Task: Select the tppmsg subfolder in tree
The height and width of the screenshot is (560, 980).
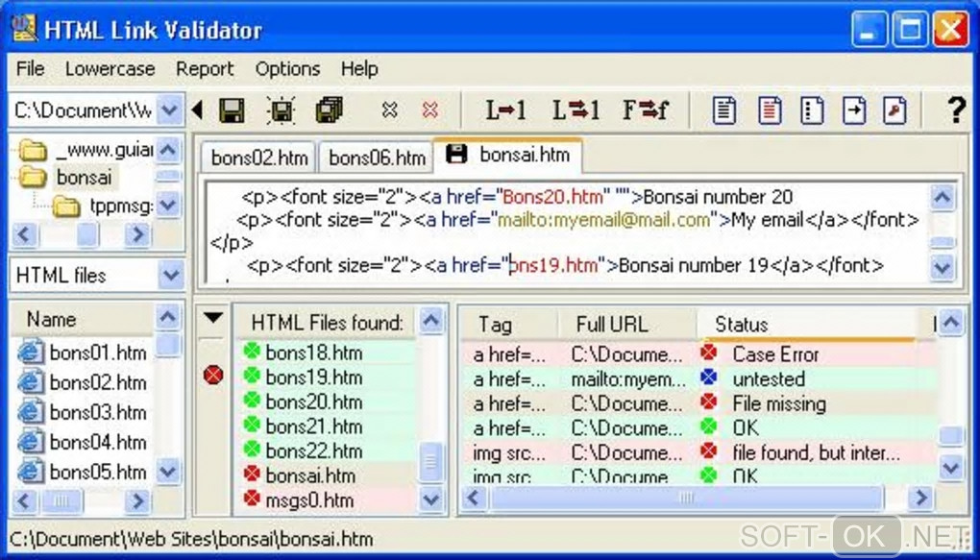Action: (103, 206)
